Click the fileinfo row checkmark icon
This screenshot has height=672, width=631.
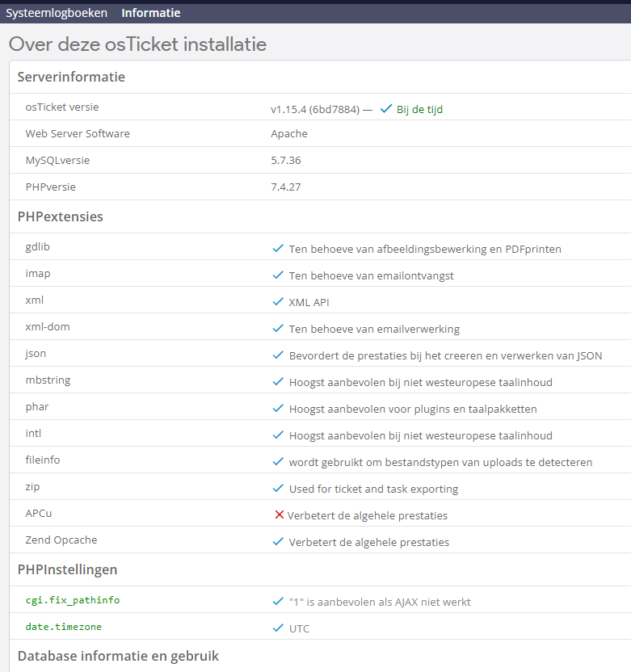278,461
